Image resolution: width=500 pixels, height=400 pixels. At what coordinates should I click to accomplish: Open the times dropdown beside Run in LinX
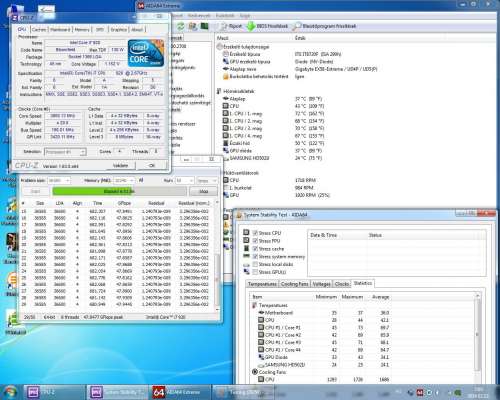click(x=207, y=180)
